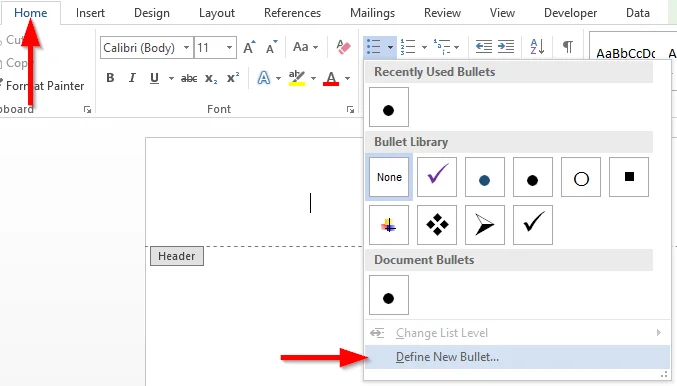Viewport: 677px width, 386px height.
Task: Decrease font size with Shrink Font icon
Action: 272,47
